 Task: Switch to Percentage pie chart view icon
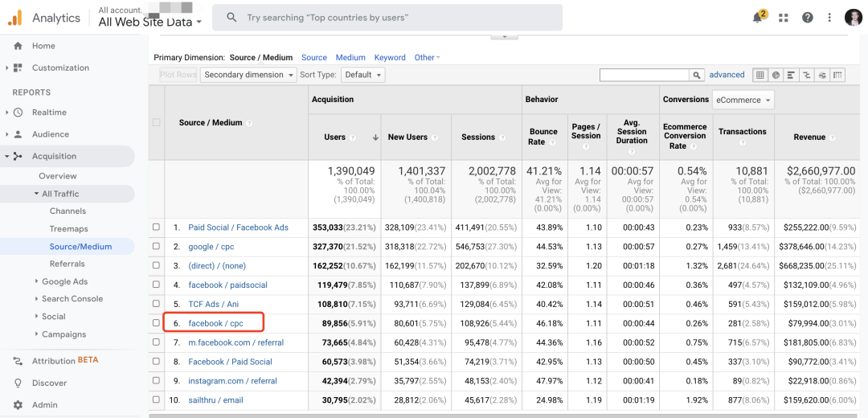tap(776, 75)
